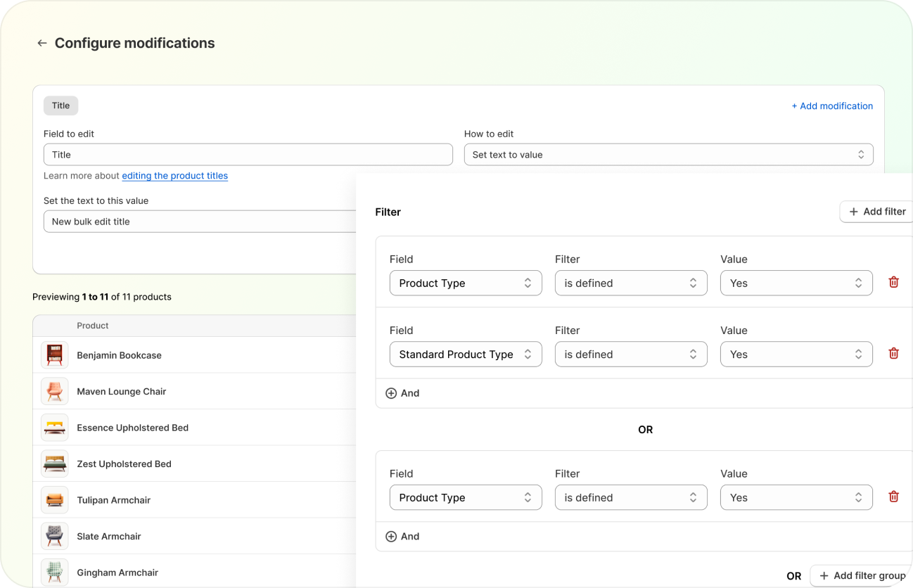This screenshot has height=588, width=913.
Task: Select the Maven Lounge Chair thumbnail
Action: point(55,391)
